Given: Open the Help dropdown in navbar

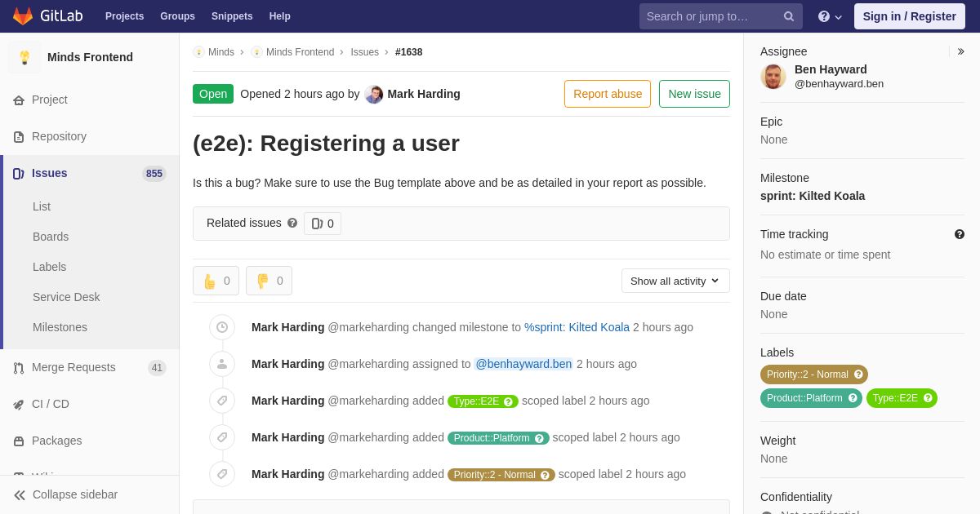Looking at the screenshot, I should click(x=830, y=16).
